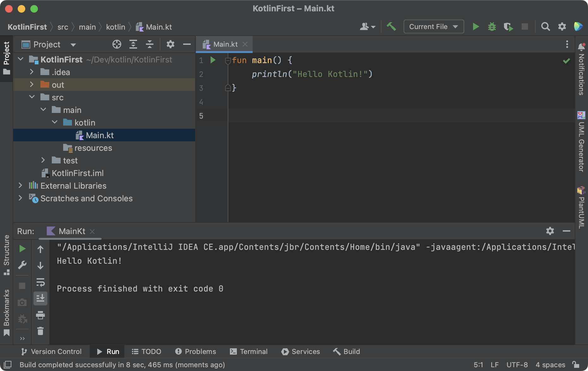
Task: Open the Notifications tool window
Action: pyautogui.click(x=581, y=69)
